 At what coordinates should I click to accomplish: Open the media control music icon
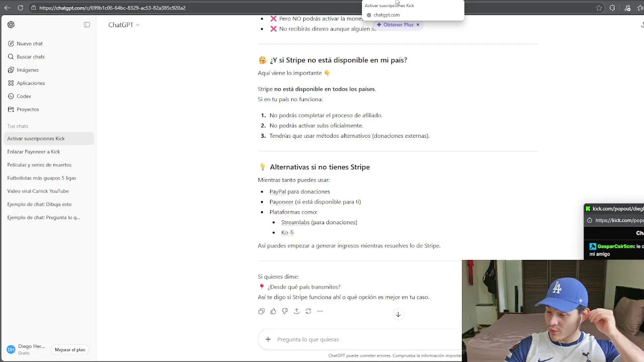(x=627, y=8)
